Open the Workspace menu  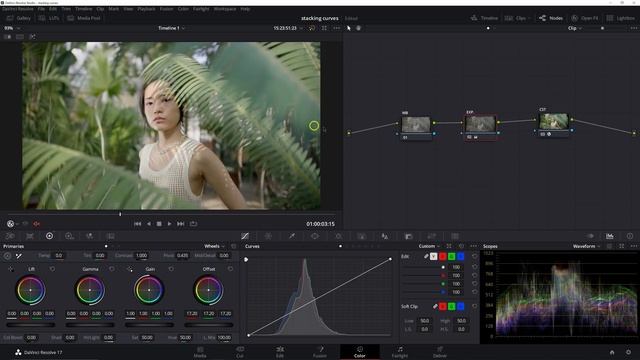tap(224, 9)
